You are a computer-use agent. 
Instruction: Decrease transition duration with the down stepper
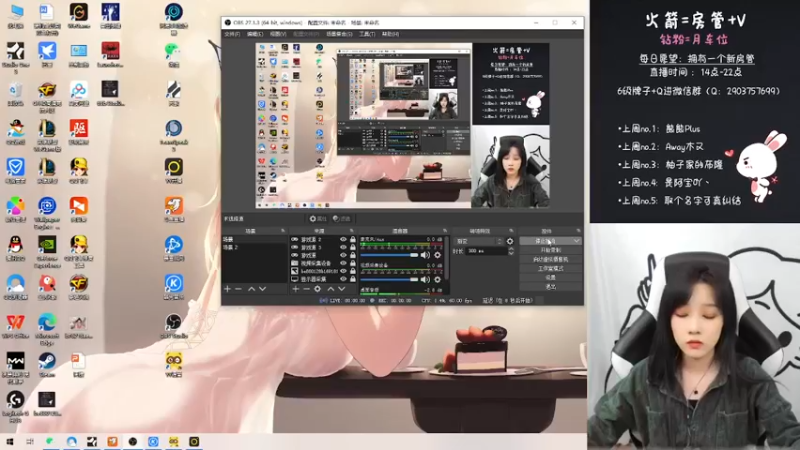511,253
